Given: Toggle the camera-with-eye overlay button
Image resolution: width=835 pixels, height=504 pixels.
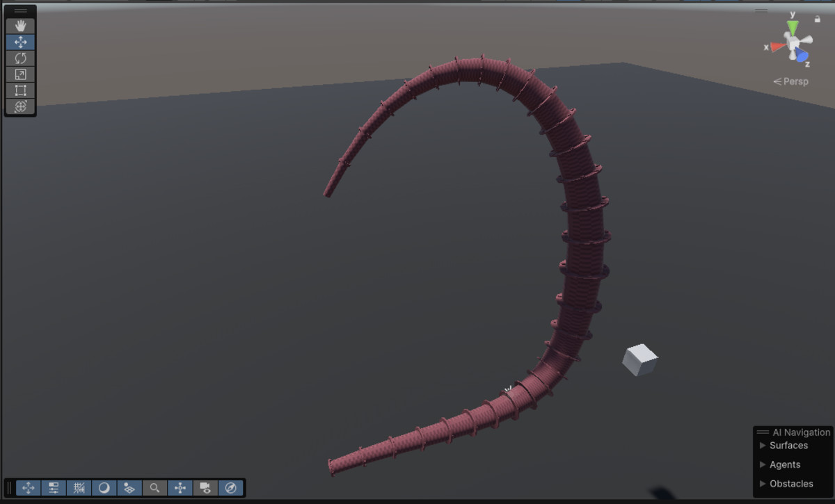Looking at the screenshot, I should pos(205,488).
